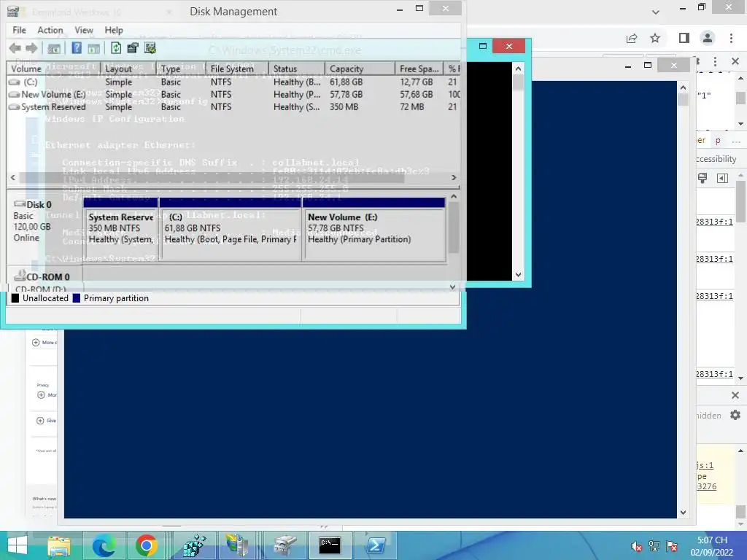Sort by the Status column header

(297, 69)
